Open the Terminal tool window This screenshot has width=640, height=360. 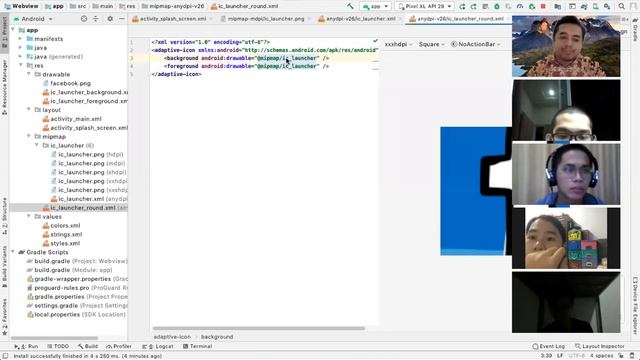click(197, 346)
